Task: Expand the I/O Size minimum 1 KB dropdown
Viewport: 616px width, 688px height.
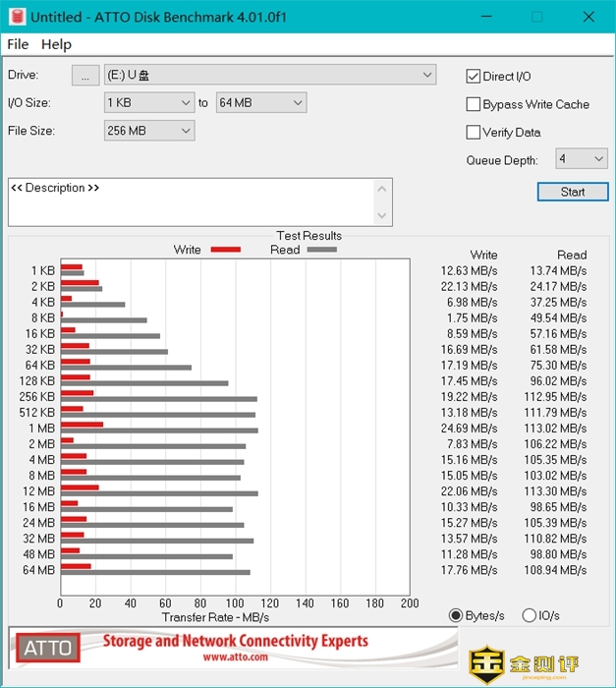Action: [x=186, y=102]
